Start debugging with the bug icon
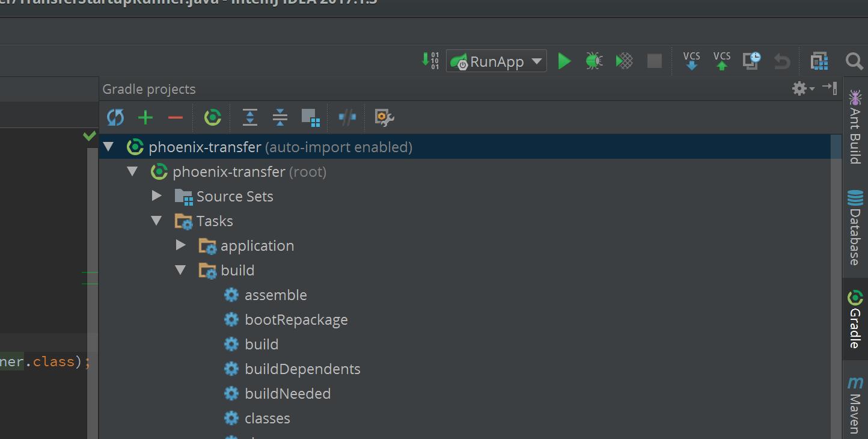The image size is (868, 439). 594,61
